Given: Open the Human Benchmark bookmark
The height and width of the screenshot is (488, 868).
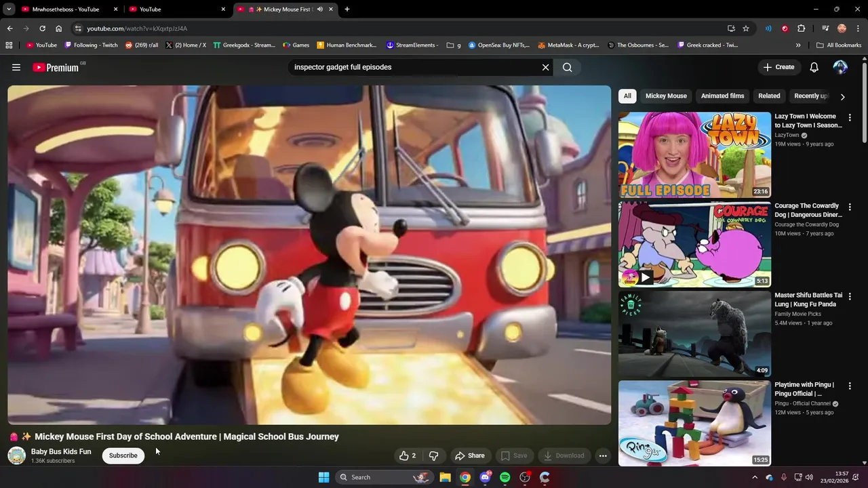Looking at the screenshot, I should (347, 45).
